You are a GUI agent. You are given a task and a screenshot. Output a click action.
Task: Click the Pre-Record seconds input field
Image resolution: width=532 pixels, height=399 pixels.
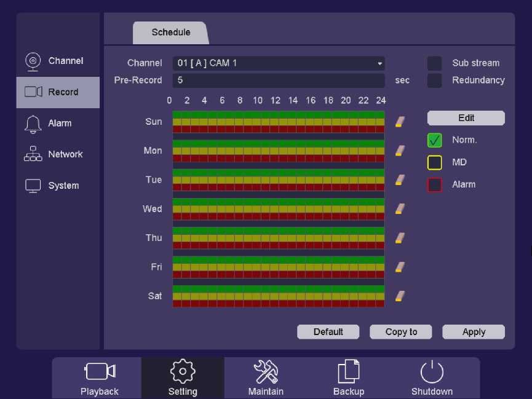click(279, 81)
